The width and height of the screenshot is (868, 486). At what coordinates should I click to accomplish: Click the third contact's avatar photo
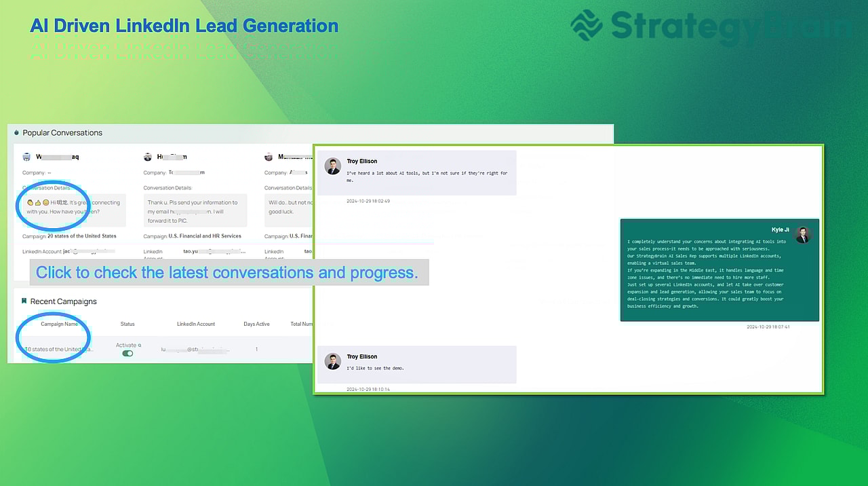click(x=269, y=156)
